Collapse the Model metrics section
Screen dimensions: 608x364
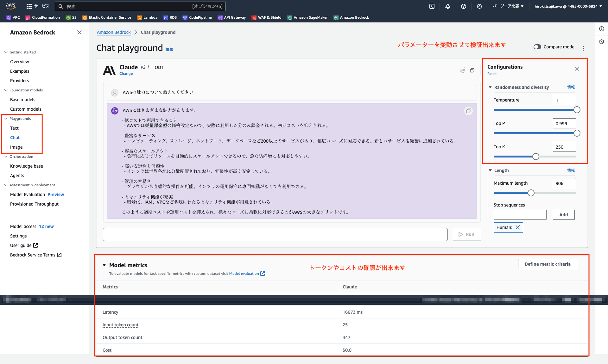pyautogui.click(x=104, y=265)
